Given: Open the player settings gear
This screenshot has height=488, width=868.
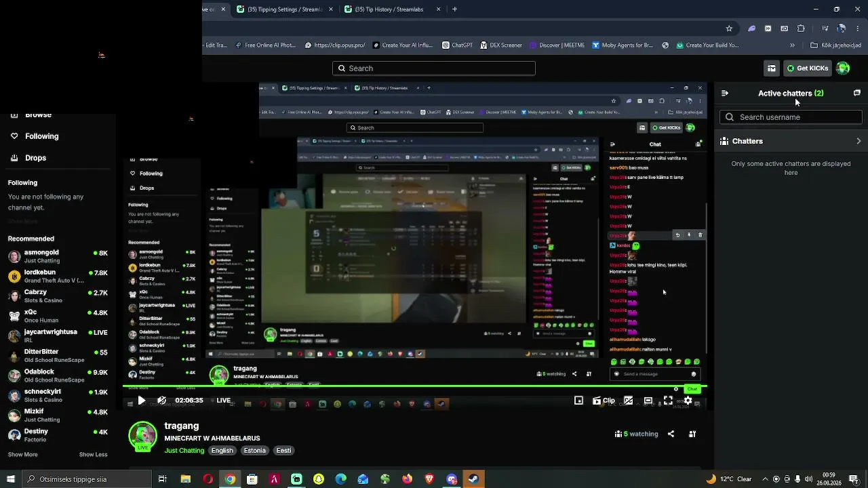Looking at the screenshot, I should [688, 401].
